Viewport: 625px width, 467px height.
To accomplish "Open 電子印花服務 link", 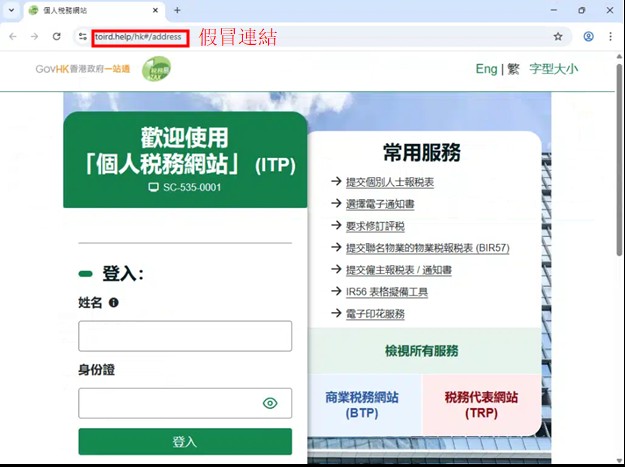I will coord(375,314).
